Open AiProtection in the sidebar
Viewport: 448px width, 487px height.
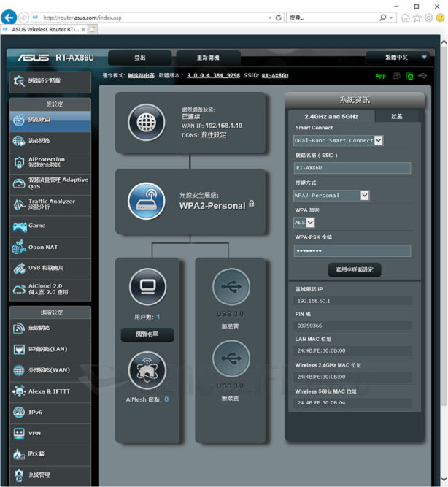tap(50, 162)
